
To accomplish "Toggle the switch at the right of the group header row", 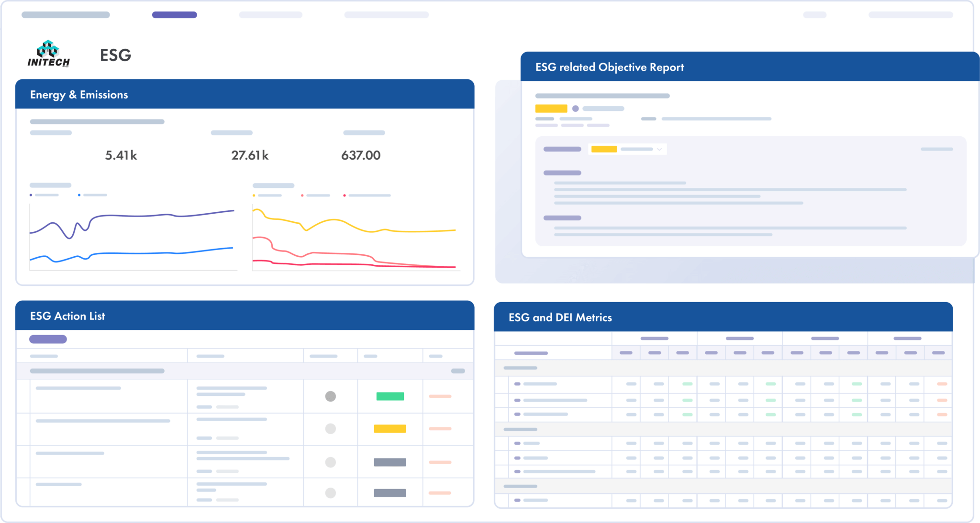I will click(x=457, y=371).
